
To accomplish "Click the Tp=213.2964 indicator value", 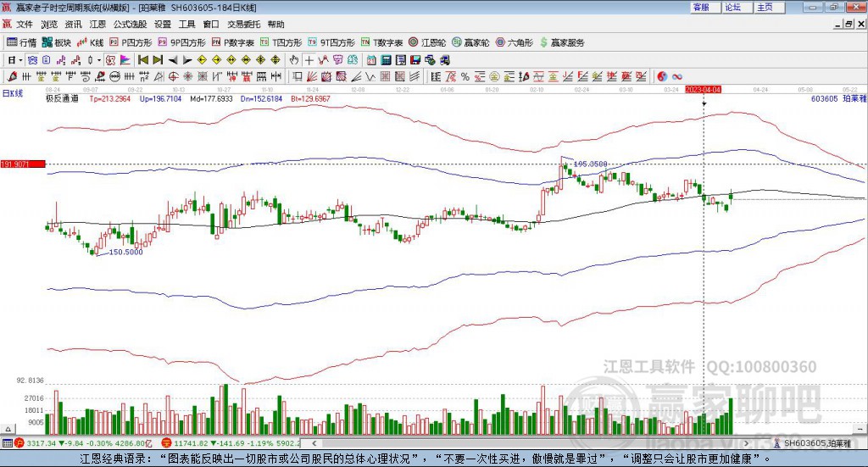I will point(110,98).
